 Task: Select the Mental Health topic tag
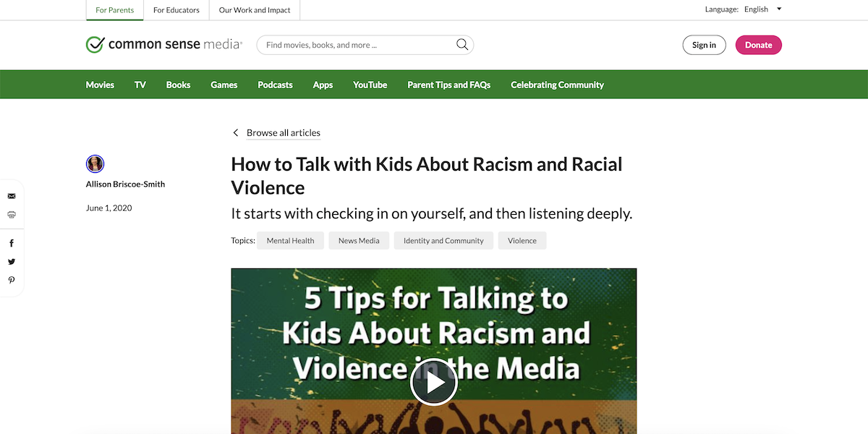point(290,240)
